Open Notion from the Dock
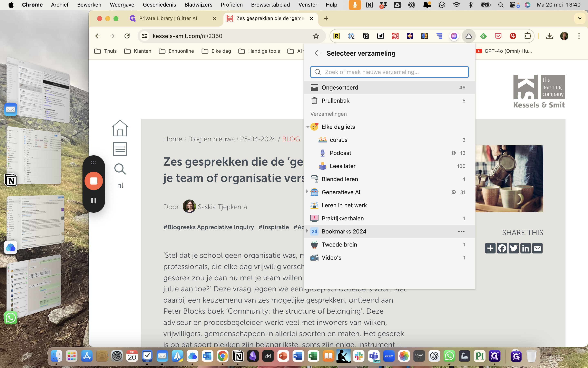This screenshot has width=588, height=368. 238,356
